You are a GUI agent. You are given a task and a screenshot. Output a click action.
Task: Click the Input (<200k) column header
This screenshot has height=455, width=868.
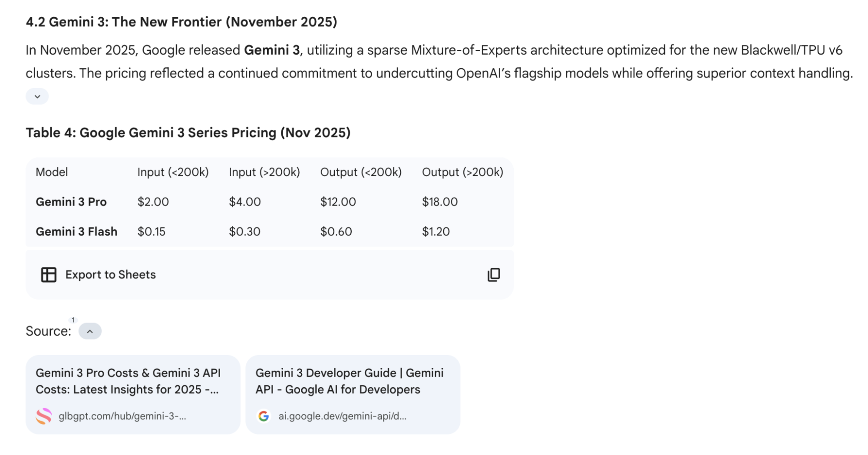tap(173, 172)
